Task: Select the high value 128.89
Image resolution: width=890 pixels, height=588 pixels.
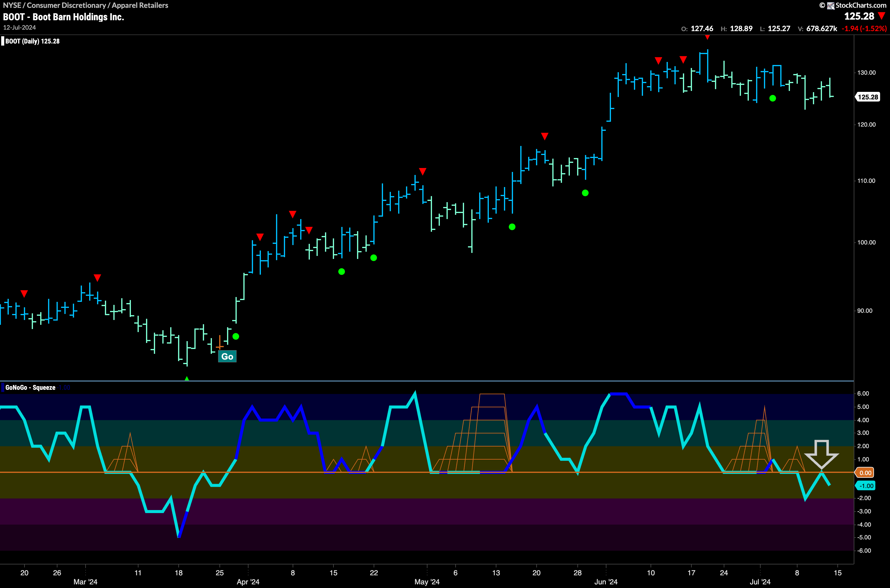Action: 741,28
